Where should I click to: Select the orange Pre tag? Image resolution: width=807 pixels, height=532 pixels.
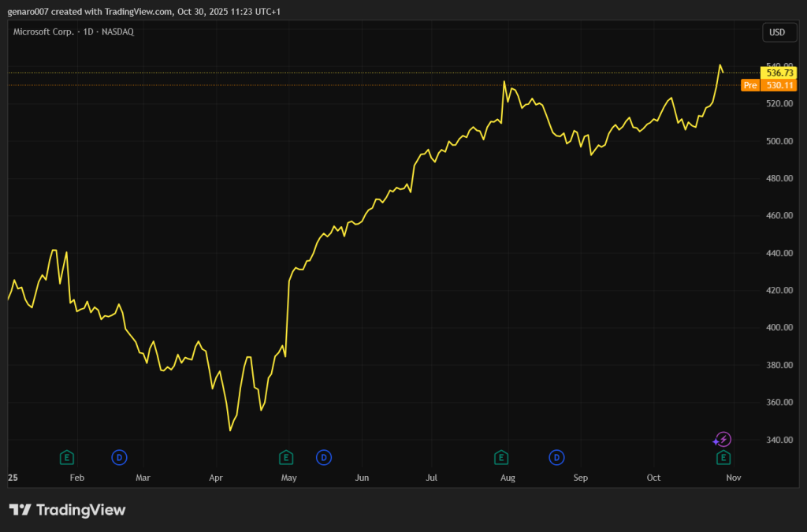750,85
